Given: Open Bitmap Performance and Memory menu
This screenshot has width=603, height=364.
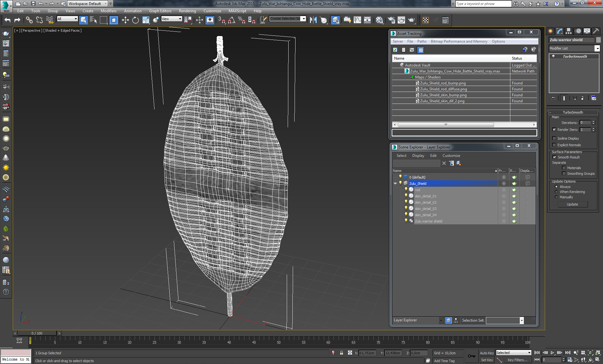Looking at the screenshot, I should (x=459, y=41).
